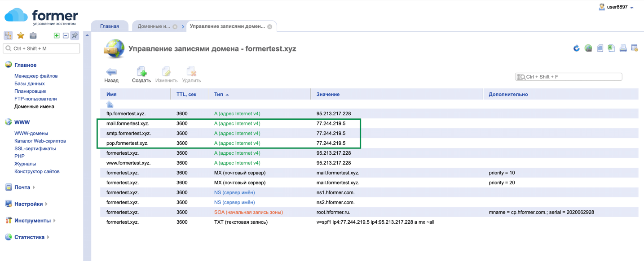This screenshot has width=644, height=261.
Task: Close the Управление записями домена tab
Action: [270, 27]
